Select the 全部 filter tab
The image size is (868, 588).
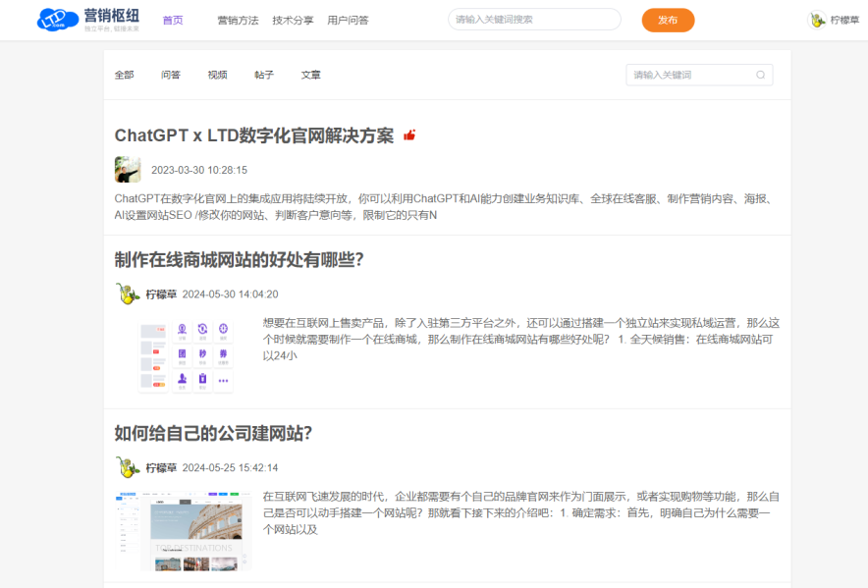coord(125,75)
